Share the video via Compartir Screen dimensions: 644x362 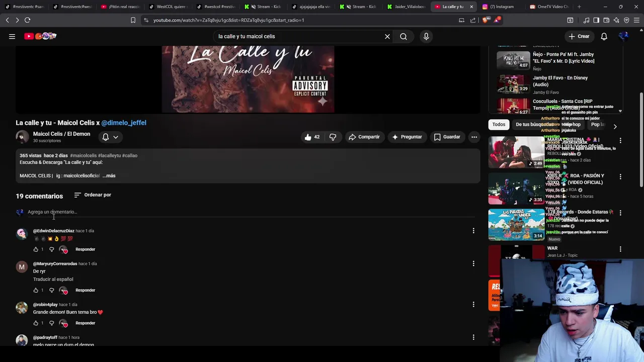[364, 137]
